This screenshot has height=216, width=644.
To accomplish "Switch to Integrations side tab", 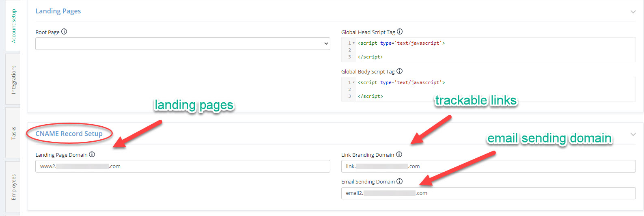I will coord(13,80).
